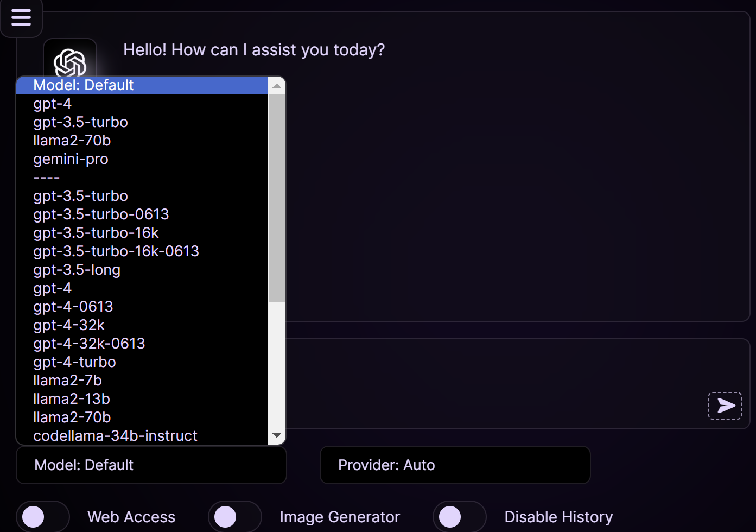Image resolution: width=756 pixels, height=532 pixels.
Task: Click the Disable History label
Action: [558, 517]
